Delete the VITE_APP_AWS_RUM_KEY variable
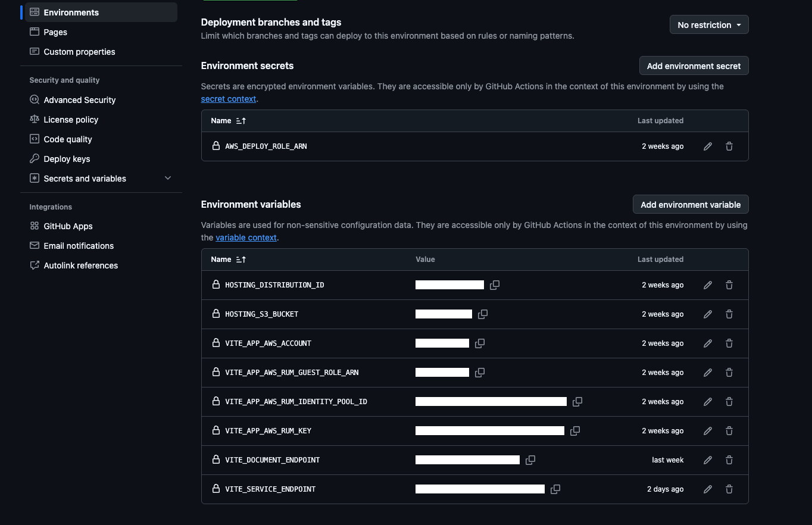This screenshot has height=525, width=812. tap(729, 431)
